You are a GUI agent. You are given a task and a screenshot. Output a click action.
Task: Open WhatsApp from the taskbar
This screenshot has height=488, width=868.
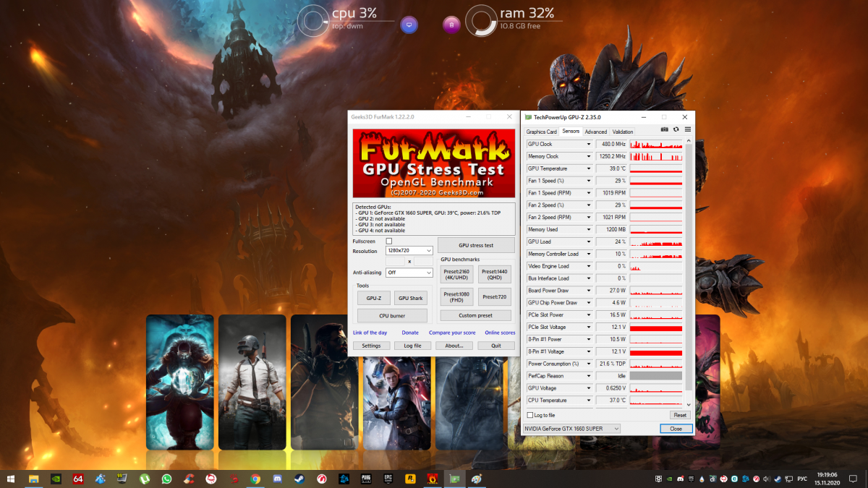(x=167, y=479)
